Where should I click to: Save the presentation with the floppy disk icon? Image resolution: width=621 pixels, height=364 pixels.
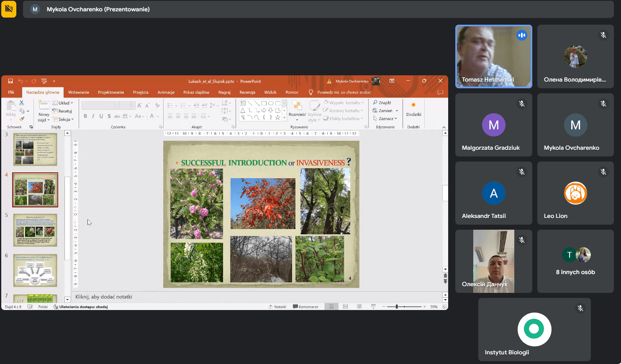10,81
